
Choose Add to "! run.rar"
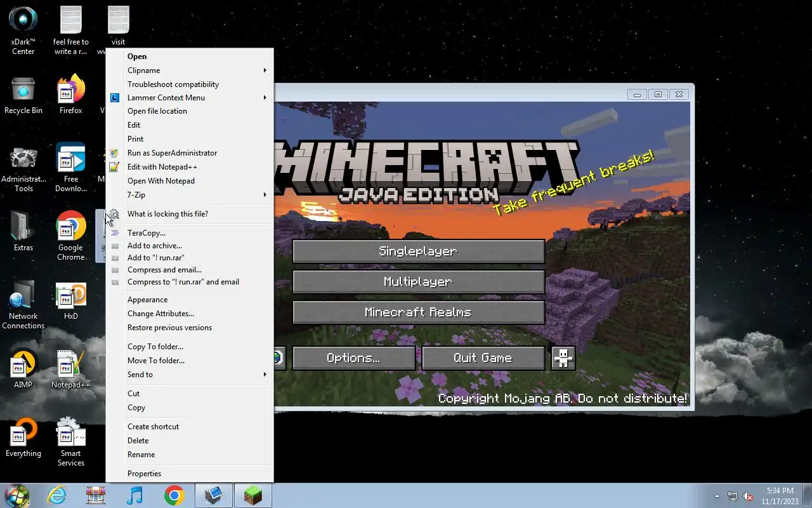tap(190, 258)
